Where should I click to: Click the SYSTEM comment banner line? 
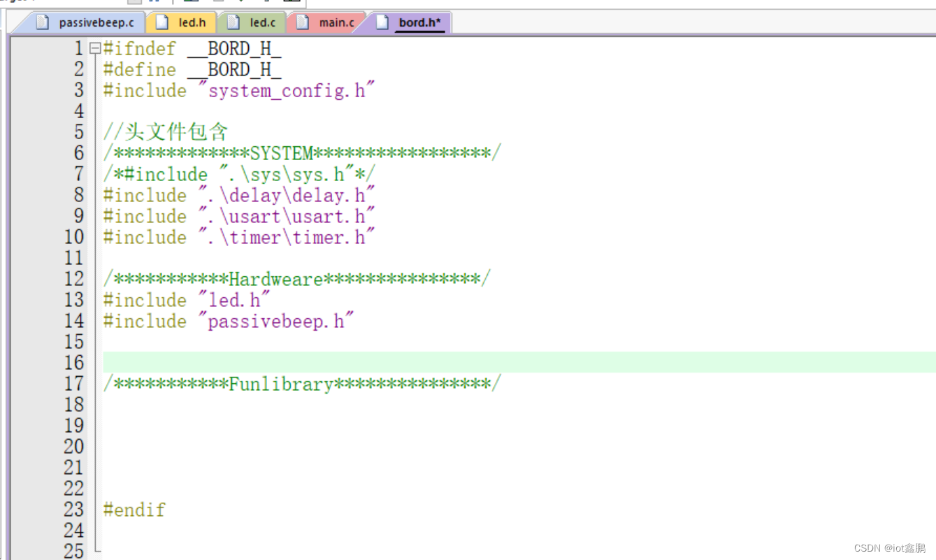point(302,153)
